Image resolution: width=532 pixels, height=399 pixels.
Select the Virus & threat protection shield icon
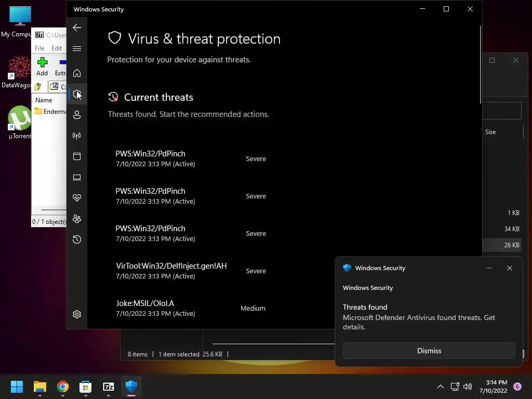coord(77,94)
